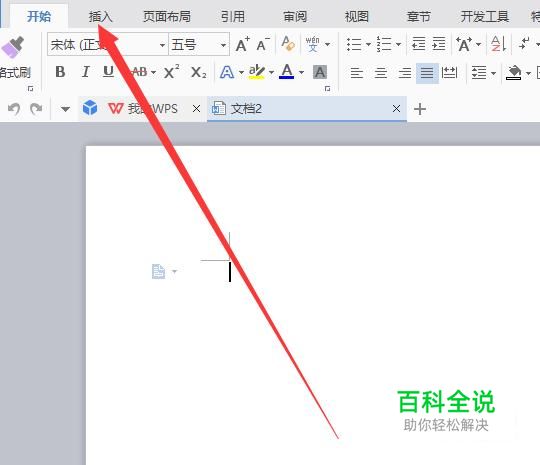
Task: Expand bullet list styles arrow
Action: click(368, 44)
